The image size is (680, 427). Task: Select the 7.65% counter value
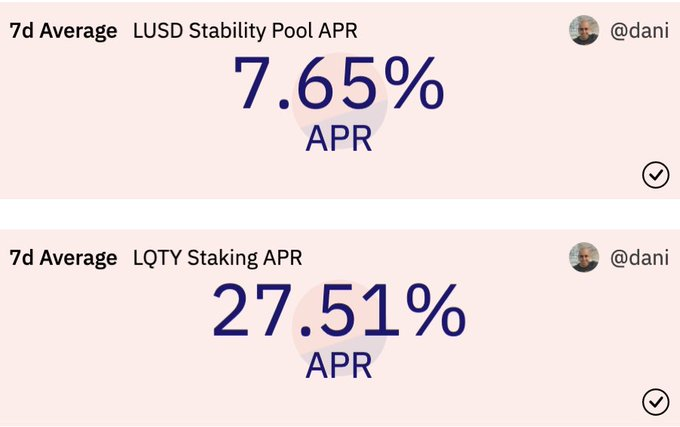[x=338, y=85]
